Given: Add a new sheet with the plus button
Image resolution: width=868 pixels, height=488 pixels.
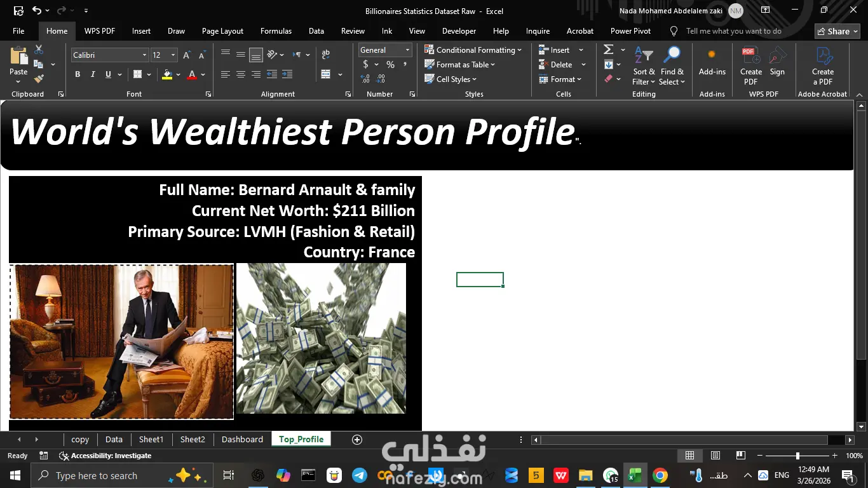Looking at the screenshot, I should pos(357,440).
